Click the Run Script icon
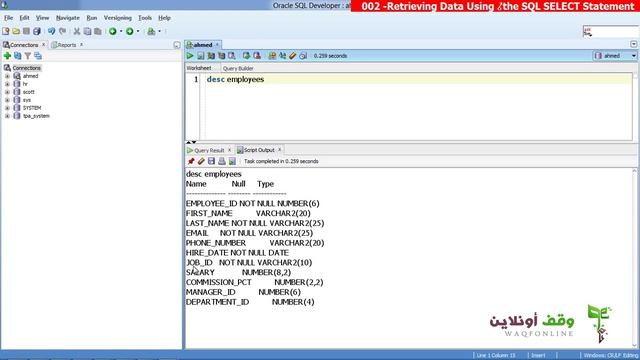Screen dimensions: 640x360 pos(200,56)
